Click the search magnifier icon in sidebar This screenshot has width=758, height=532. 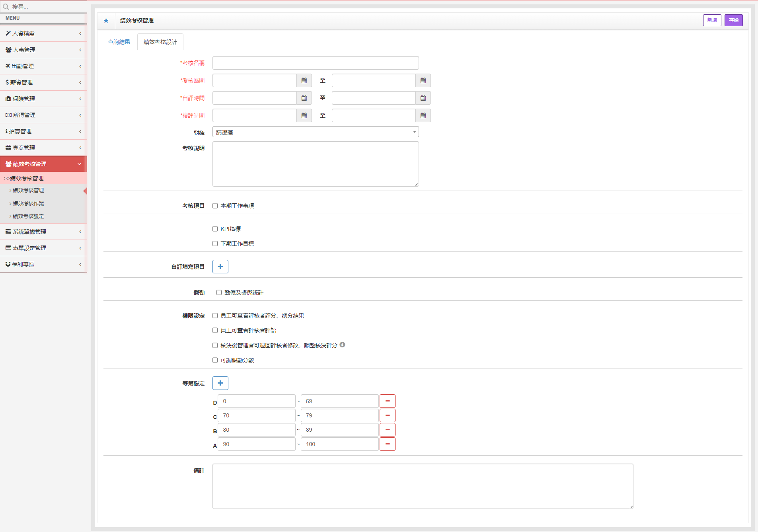pos(6,6)
